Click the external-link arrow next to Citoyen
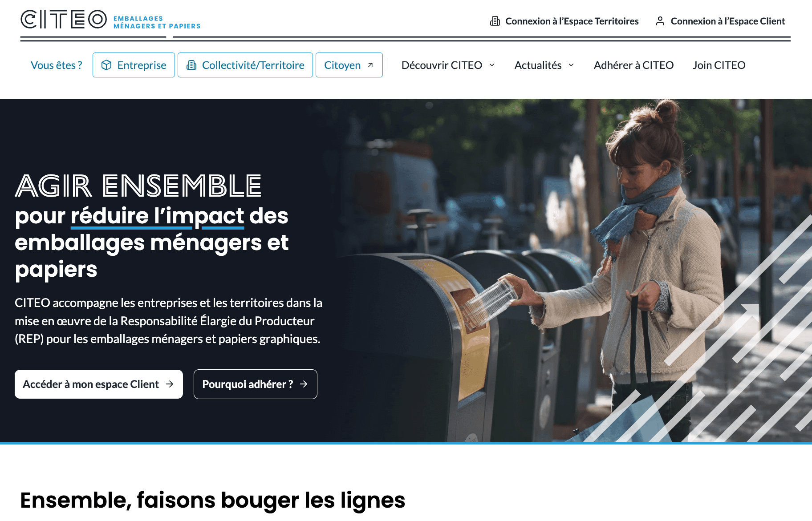The width and height of the screenshot is (812, 521). pos(370,65)
